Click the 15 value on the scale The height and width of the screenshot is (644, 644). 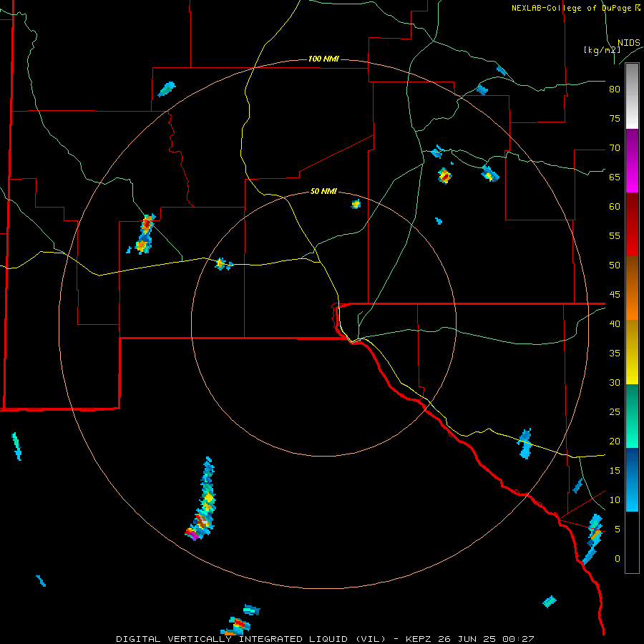tap(615, 470)
